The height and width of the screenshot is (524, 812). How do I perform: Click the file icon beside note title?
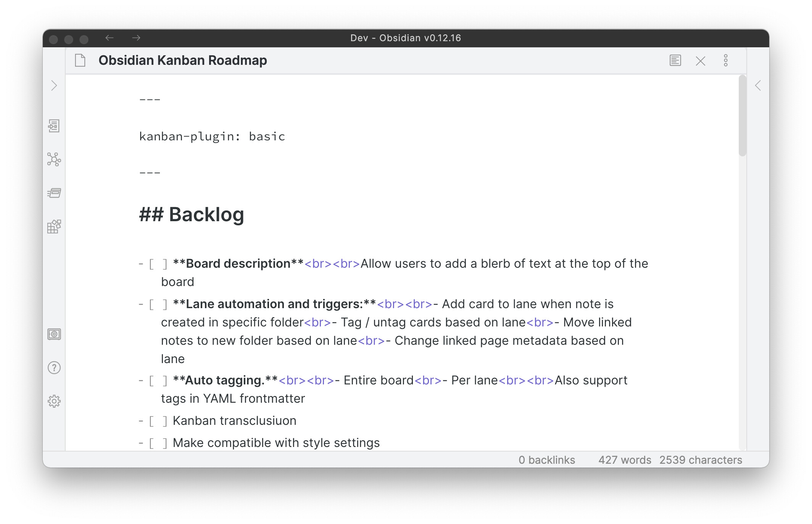point(80,61)
